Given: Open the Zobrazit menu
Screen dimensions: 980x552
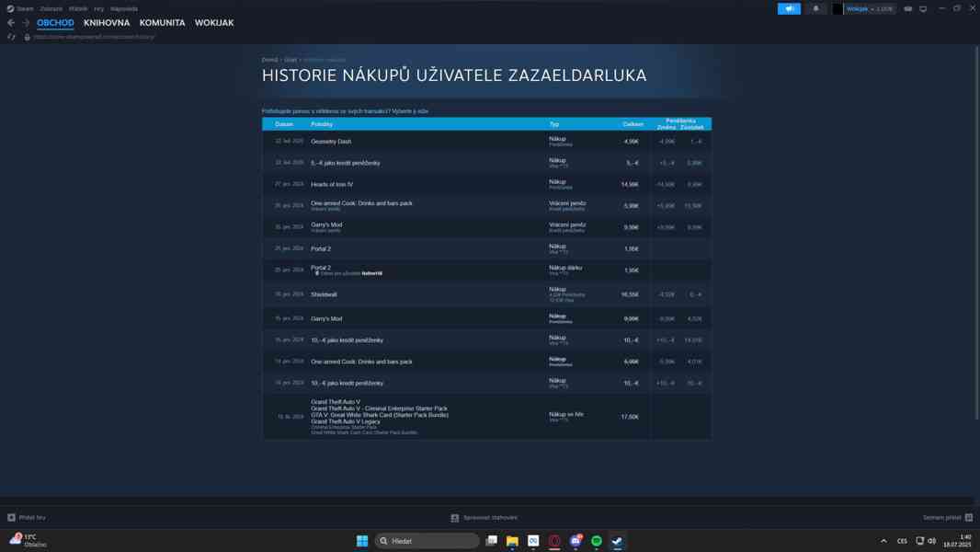Looking at the screenshot, I should pos(51,9).
